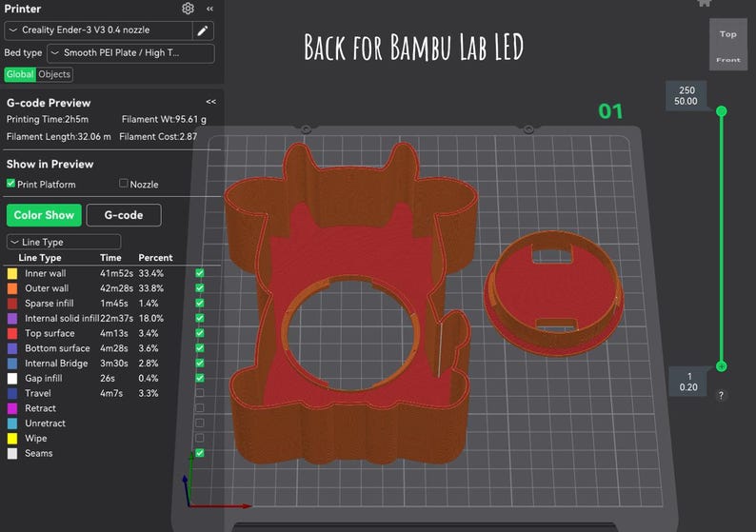756x532 pixels.
Task: Click the Wipe yellow swatch
Action: pyautogui.click(x=12, y=438)
